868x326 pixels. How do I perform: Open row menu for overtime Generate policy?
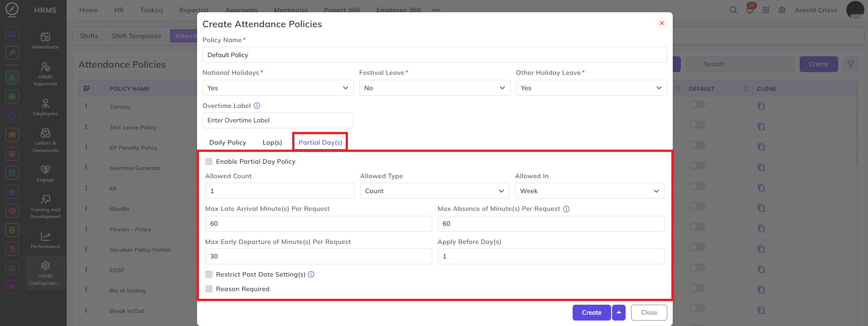tap(86, 167)
